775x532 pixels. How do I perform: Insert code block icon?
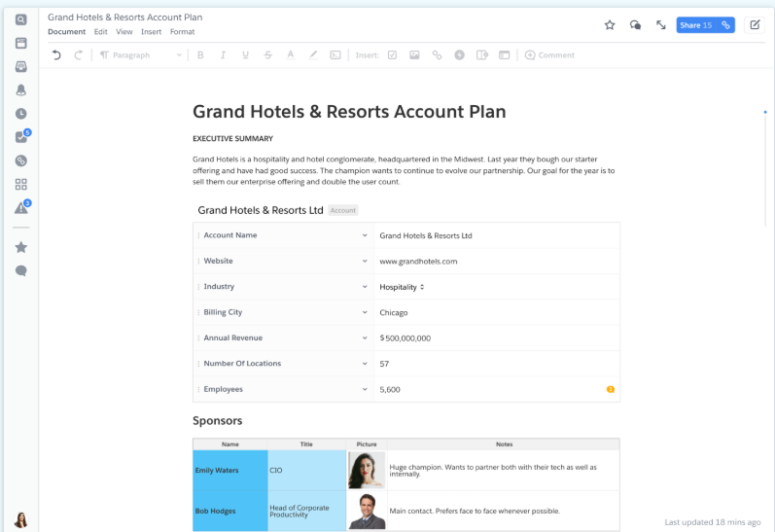(335, 54)
